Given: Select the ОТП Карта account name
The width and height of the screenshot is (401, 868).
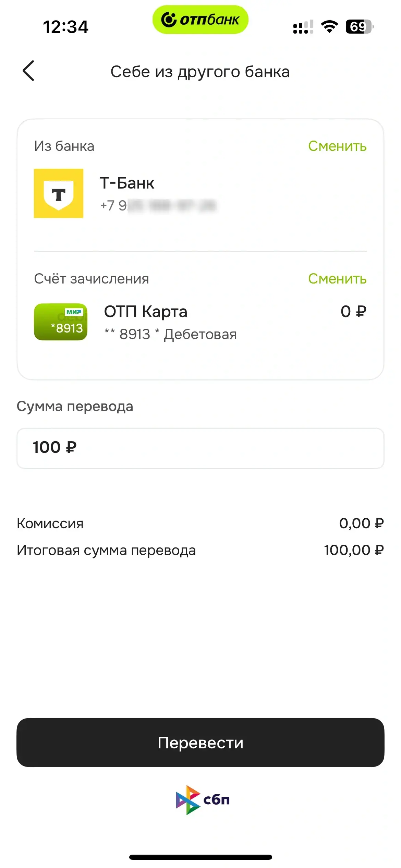Looking at the screenshot, I should pos(146,312).
